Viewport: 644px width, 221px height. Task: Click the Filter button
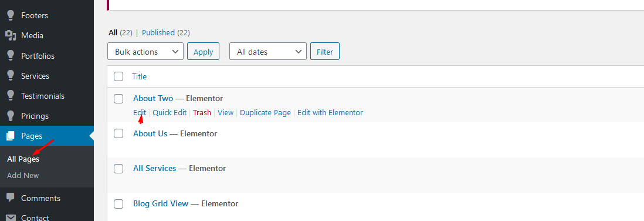325,52
